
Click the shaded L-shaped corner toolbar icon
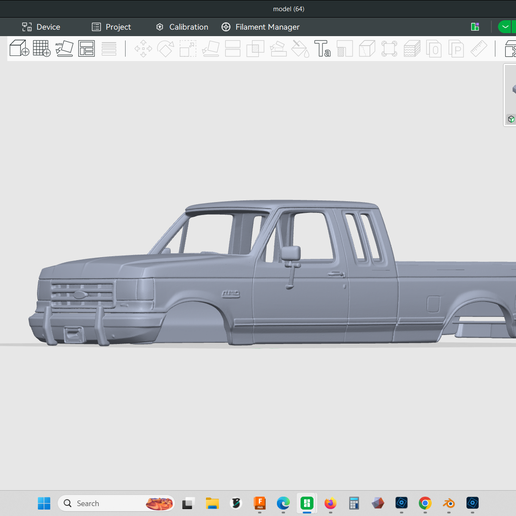click(x=345, y=49)
